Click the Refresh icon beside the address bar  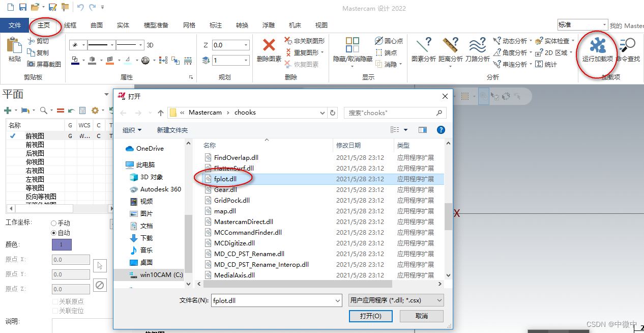point(333,113)
